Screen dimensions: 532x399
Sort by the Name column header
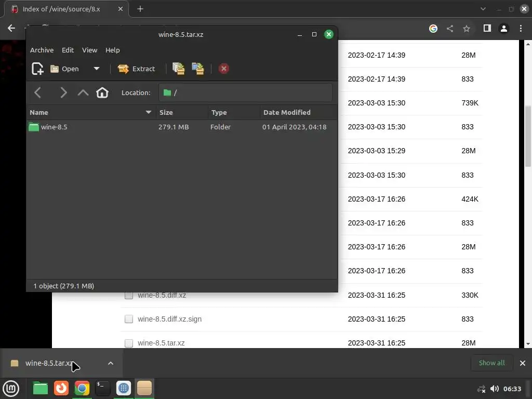(x=91, y=112)
